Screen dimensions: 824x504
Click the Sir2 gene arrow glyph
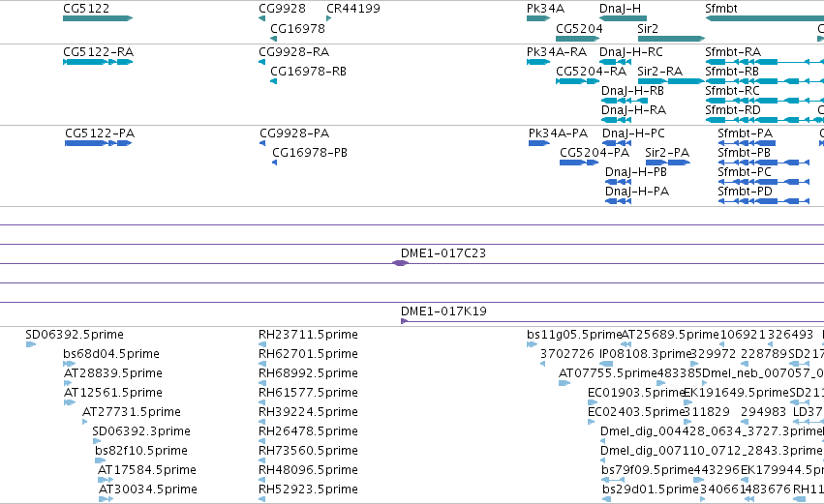tap(671, 39)
